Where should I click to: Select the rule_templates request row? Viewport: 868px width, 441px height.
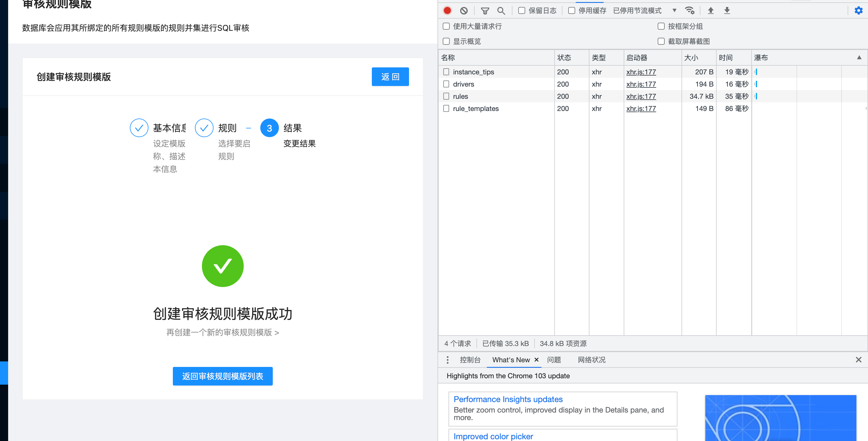pyautogui.click(x=476, y=108)
